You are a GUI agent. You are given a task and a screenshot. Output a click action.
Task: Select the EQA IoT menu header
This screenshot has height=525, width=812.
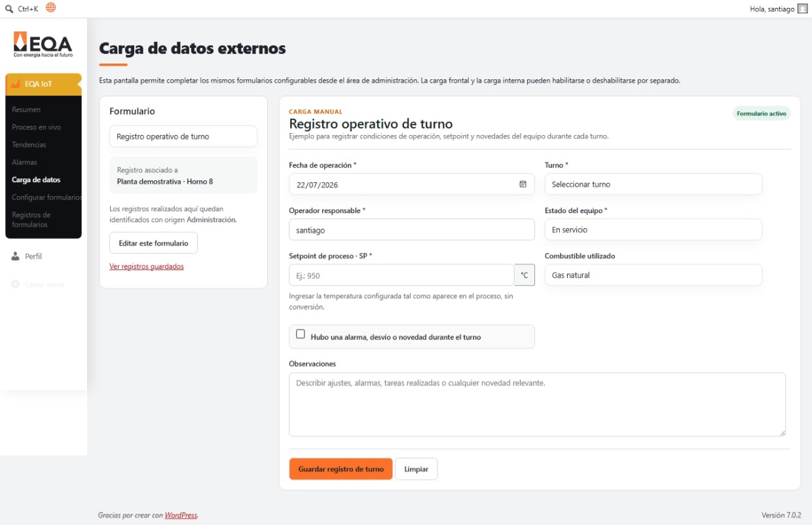[43, 84]
